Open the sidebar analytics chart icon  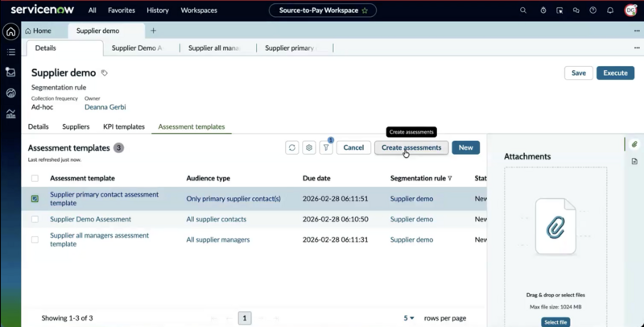[11, 114]
